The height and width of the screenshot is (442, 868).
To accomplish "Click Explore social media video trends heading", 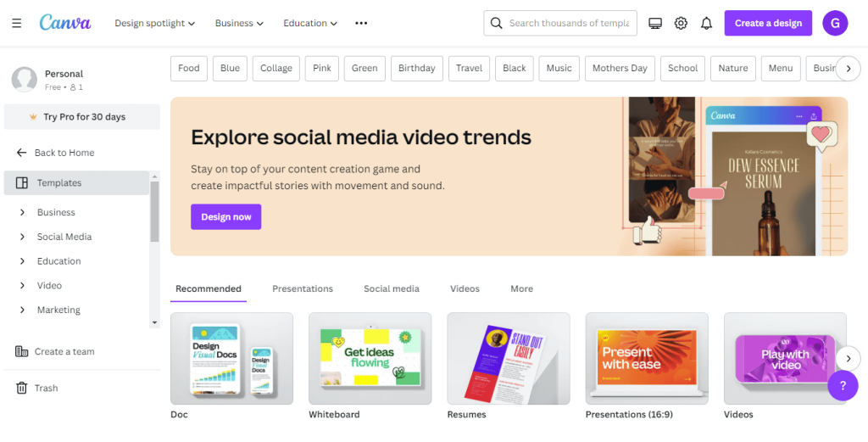I will tap(361, 137).
